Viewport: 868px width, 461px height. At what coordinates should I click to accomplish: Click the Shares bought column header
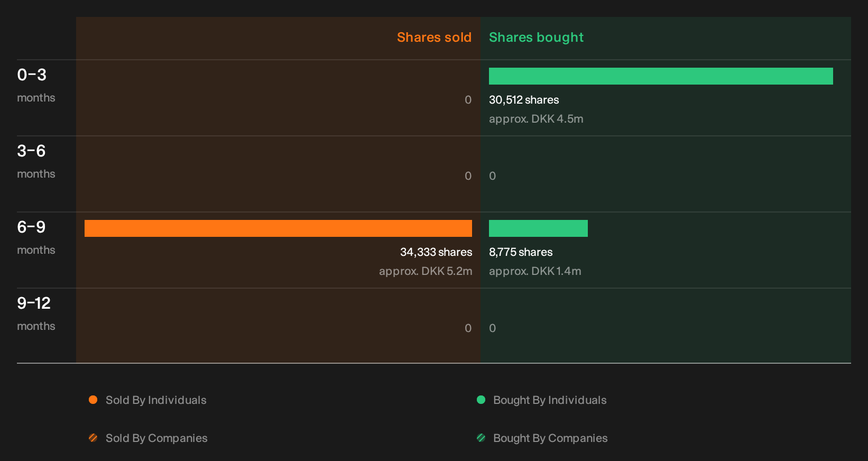tap(536, 38)
